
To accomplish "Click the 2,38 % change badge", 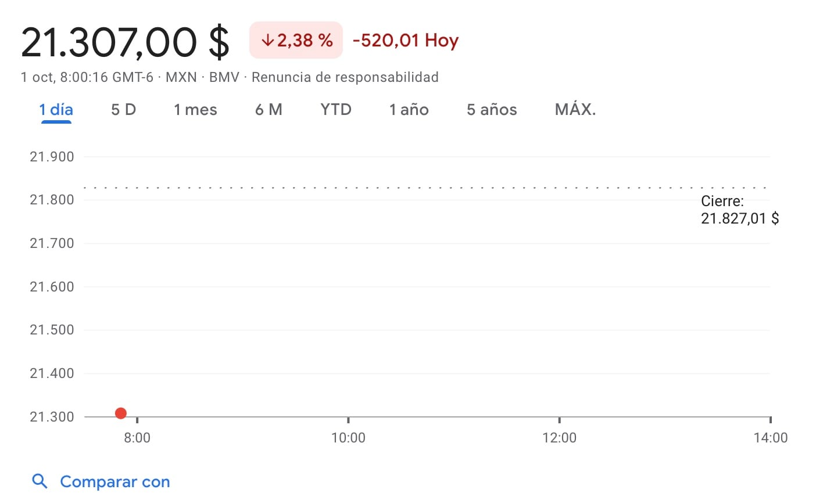I will 296,41.
